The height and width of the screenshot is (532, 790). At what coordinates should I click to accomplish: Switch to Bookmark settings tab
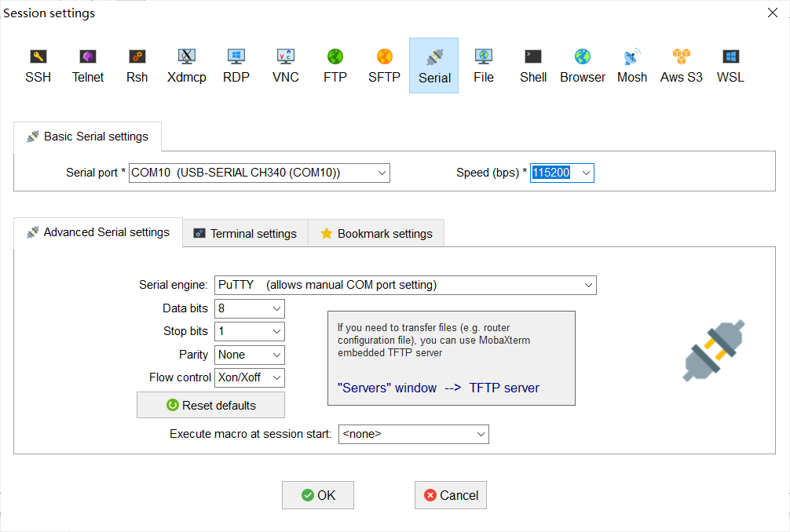(x=376, y=233)
